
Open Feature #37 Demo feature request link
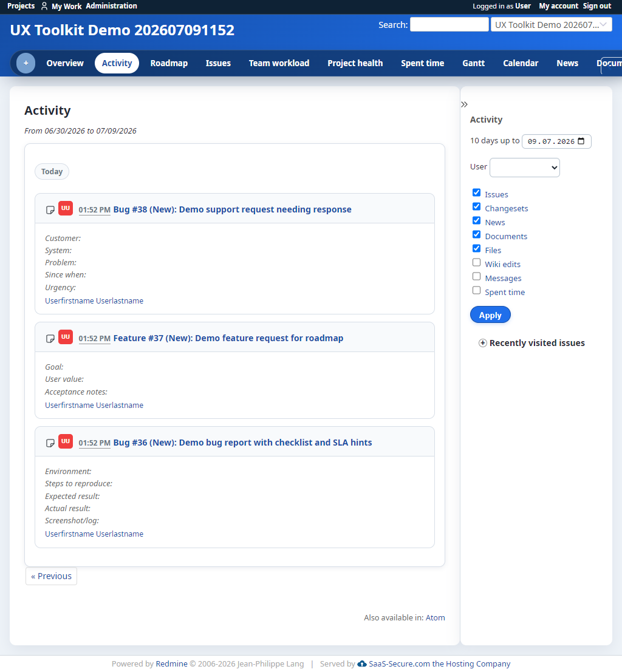click(x=228, y=338)
